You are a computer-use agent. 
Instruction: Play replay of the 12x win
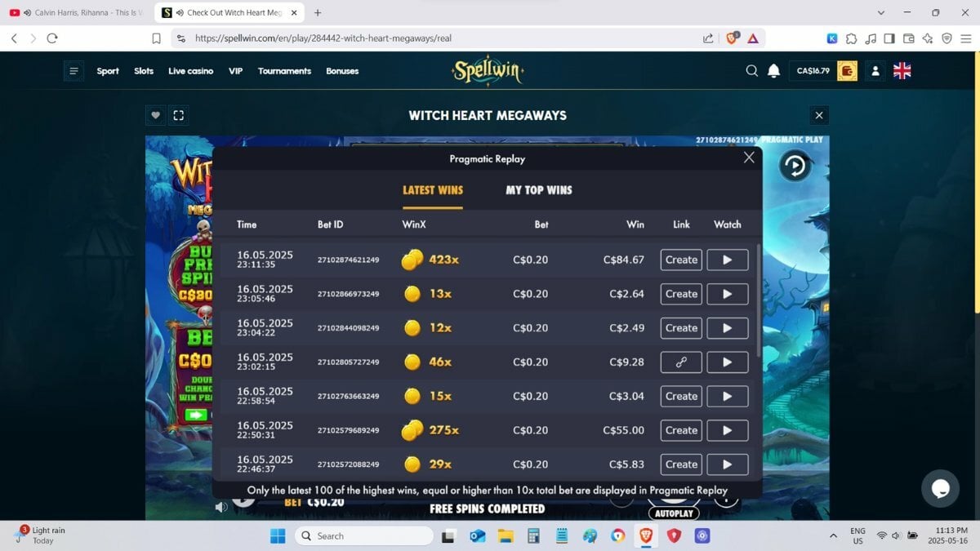[727, 328]
